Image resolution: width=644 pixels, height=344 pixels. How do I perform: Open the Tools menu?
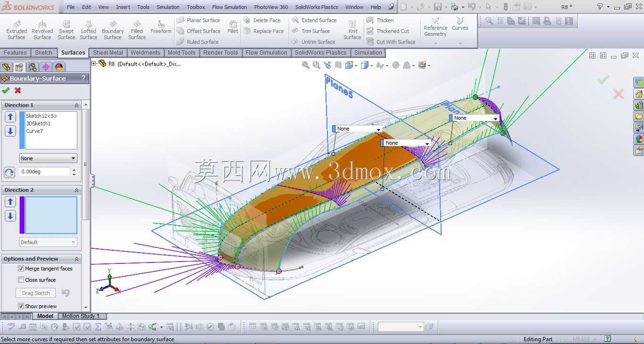pyautogui.click(x=143, y=7)
